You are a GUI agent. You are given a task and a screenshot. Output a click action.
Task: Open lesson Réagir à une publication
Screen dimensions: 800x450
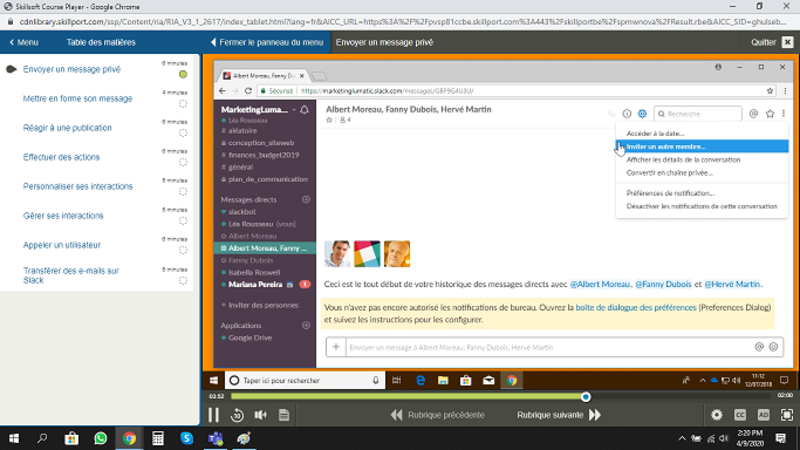coord(67,128)
